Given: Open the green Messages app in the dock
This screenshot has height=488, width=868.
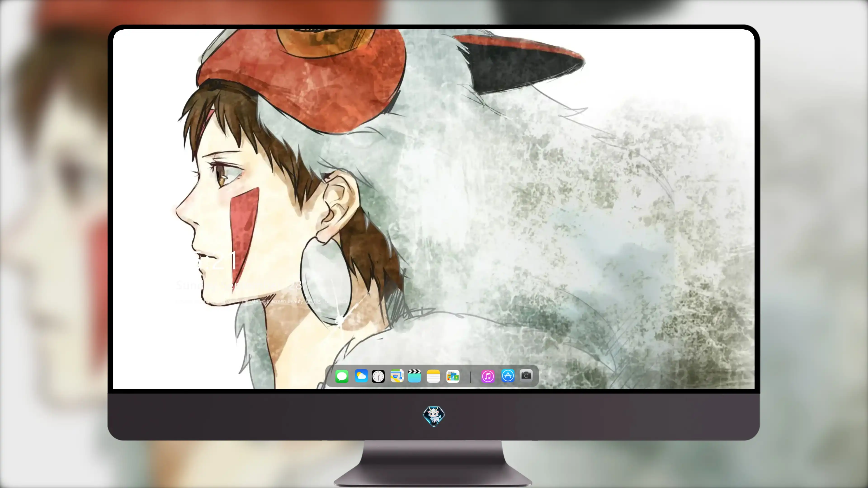Looking at the screenshot, I should 342,376.
